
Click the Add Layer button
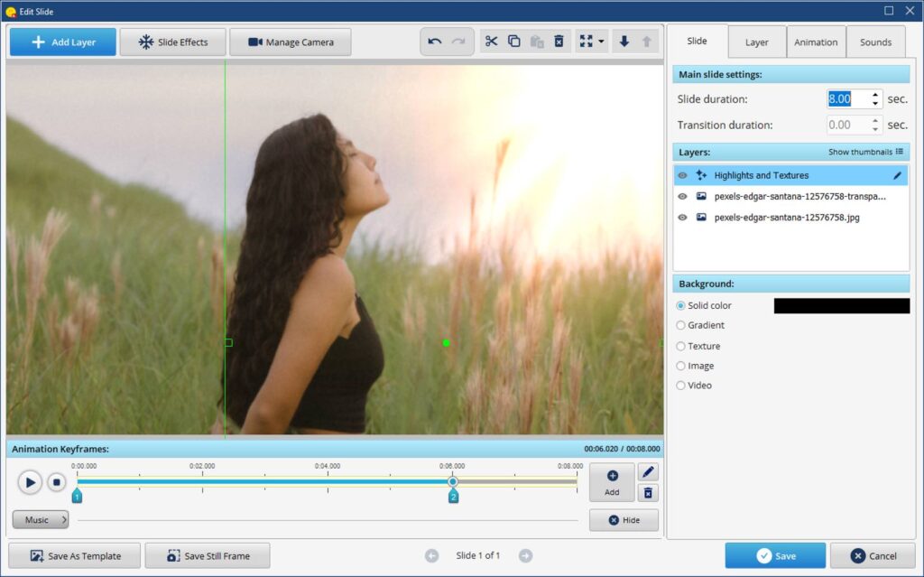pos(62,42)
